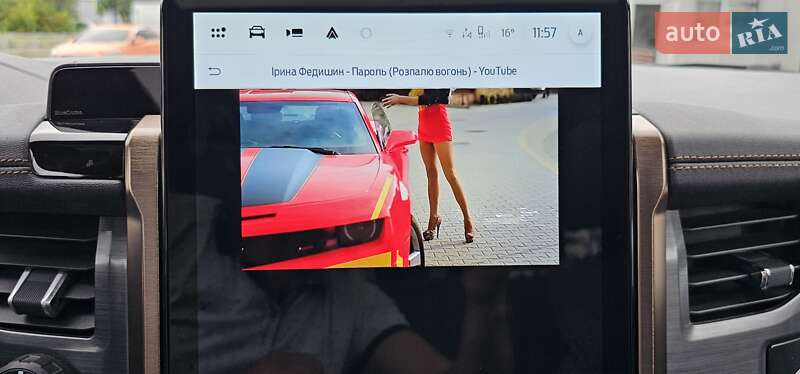This screenshot has height=374, width=800.
Task: Tap the 16° outside temperature reading
Action: (x=508, y=33)
